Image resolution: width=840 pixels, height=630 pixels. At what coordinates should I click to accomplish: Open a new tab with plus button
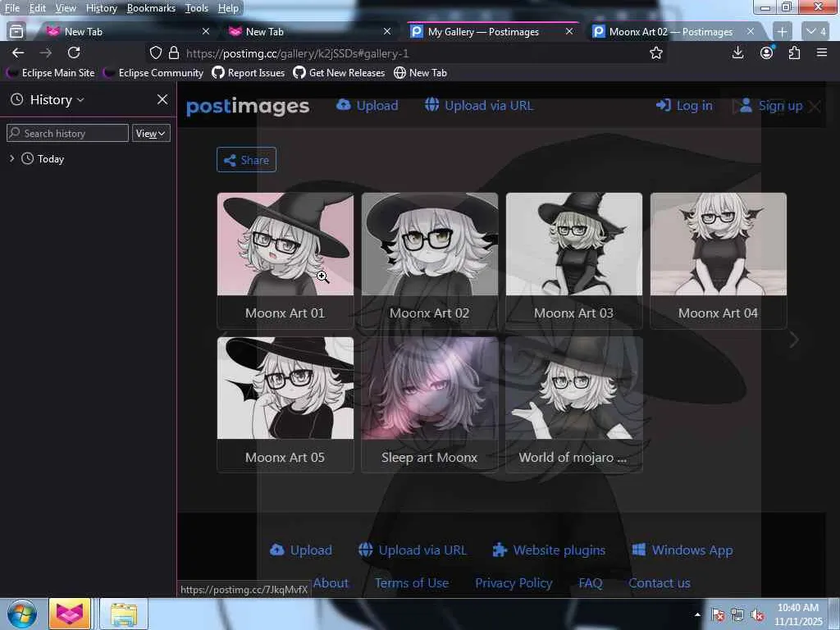(782, 32)
